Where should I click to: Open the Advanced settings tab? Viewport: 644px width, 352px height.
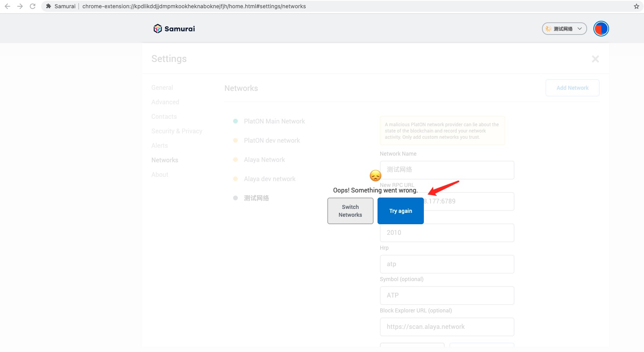(165, 102)
